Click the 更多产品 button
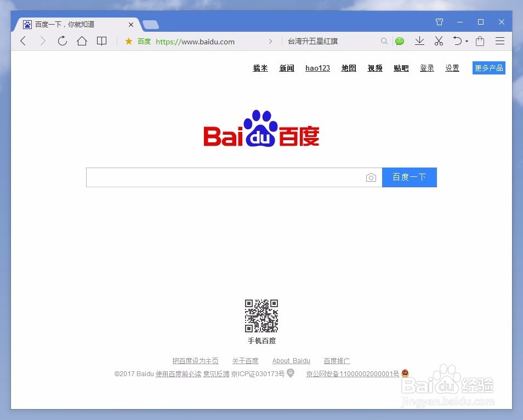 tap(489, 68)
